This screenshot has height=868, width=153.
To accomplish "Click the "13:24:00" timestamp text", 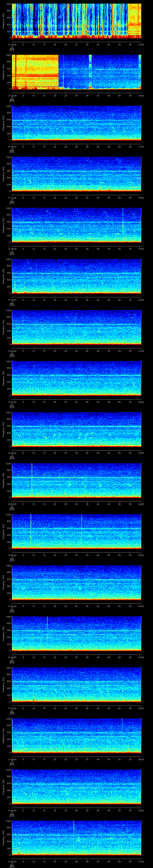I will coord(12,555).
